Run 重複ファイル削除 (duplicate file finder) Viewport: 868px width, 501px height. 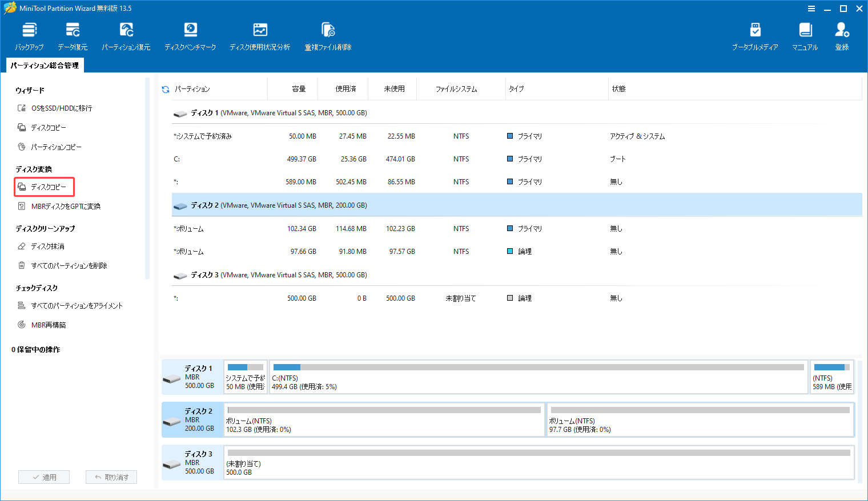[x=327, y=35]
